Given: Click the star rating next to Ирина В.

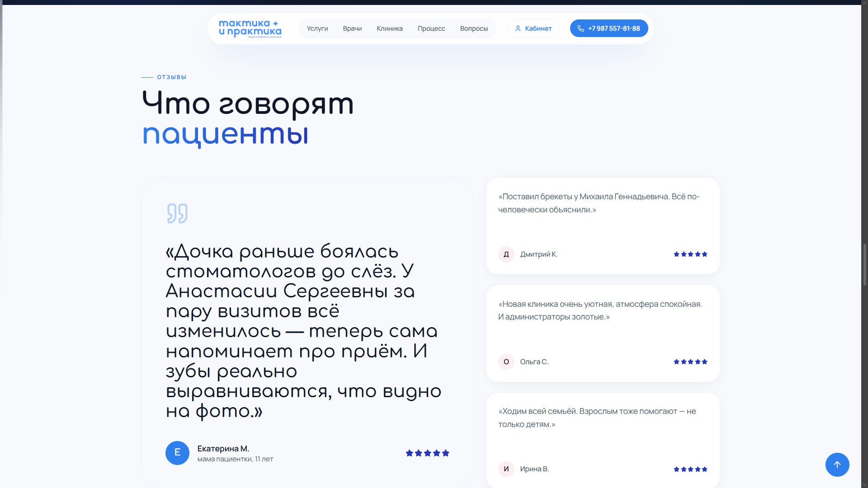Looking at the screenshot, I should pos(690,469).
